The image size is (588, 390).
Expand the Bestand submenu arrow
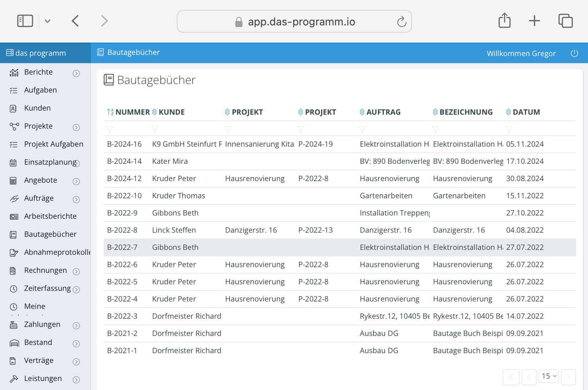pos(76,344)
